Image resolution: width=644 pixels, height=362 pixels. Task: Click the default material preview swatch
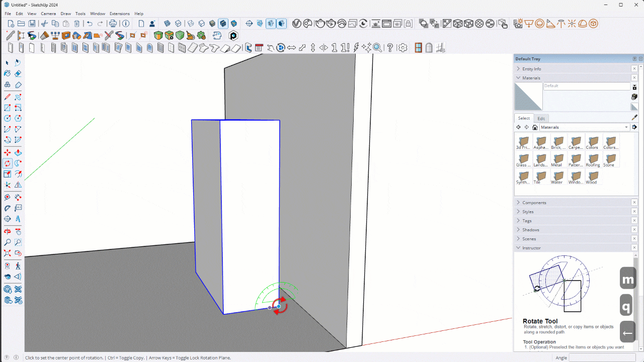click(x=528, y=97)
